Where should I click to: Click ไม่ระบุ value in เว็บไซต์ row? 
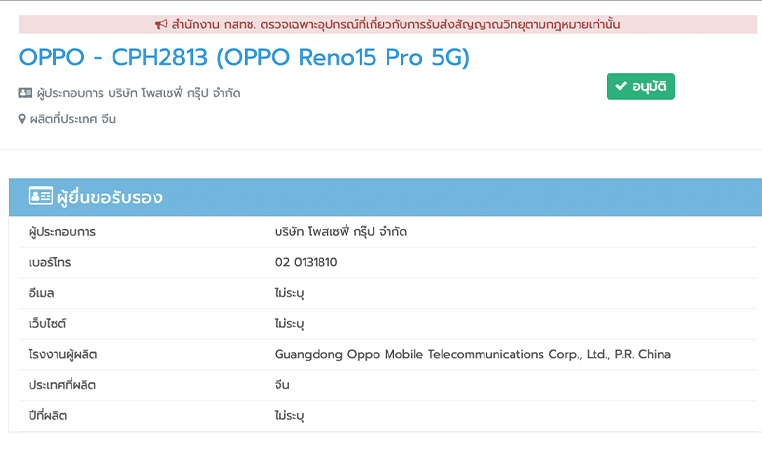[x=290, y=324]
